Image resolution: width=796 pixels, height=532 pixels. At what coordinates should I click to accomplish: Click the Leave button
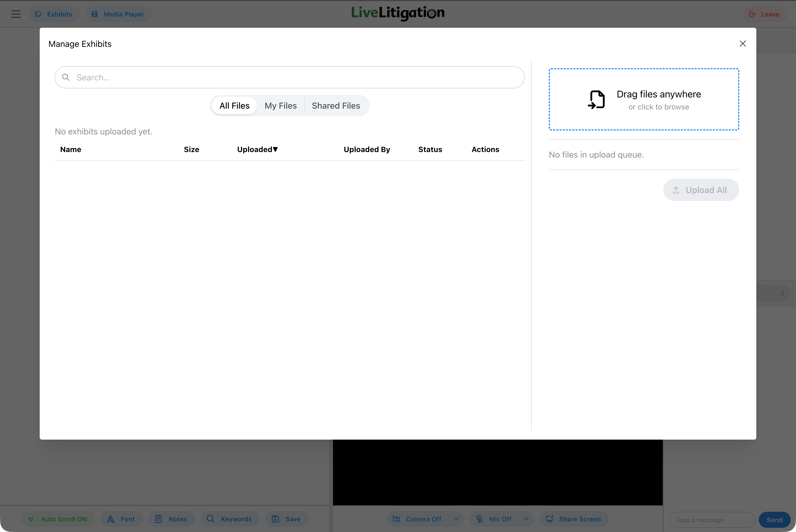pyautogui.click(x=765, y=14)
